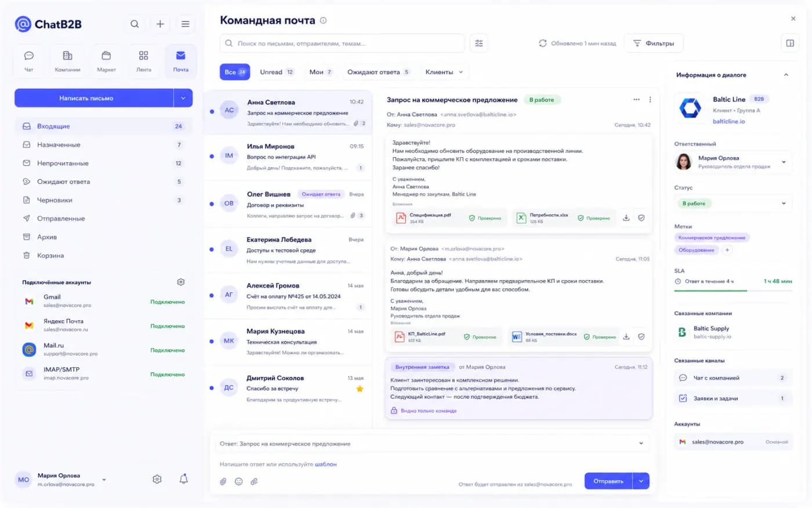Open the Фильтры button
812x508 pixels.
(654, 43)
